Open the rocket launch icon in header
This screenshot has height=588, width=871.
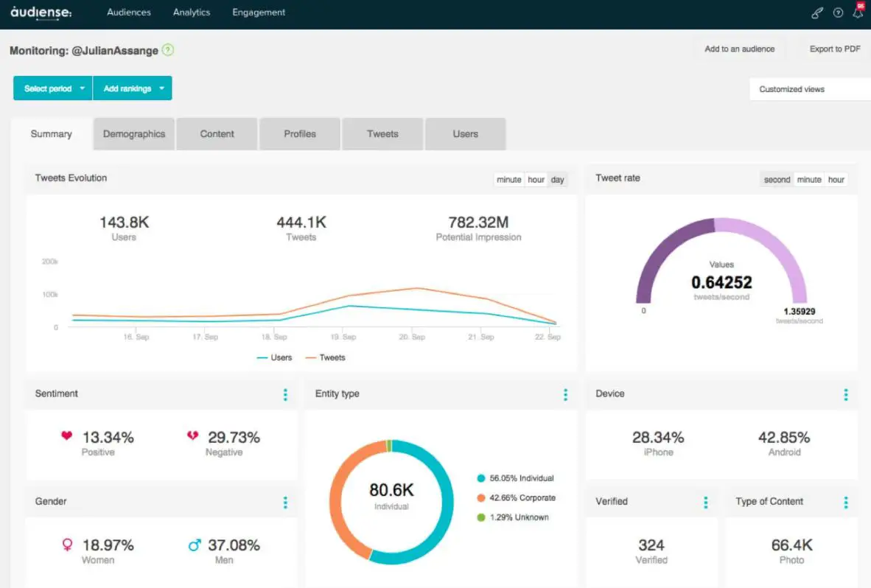pyautogui.click(x=816, y=13)
